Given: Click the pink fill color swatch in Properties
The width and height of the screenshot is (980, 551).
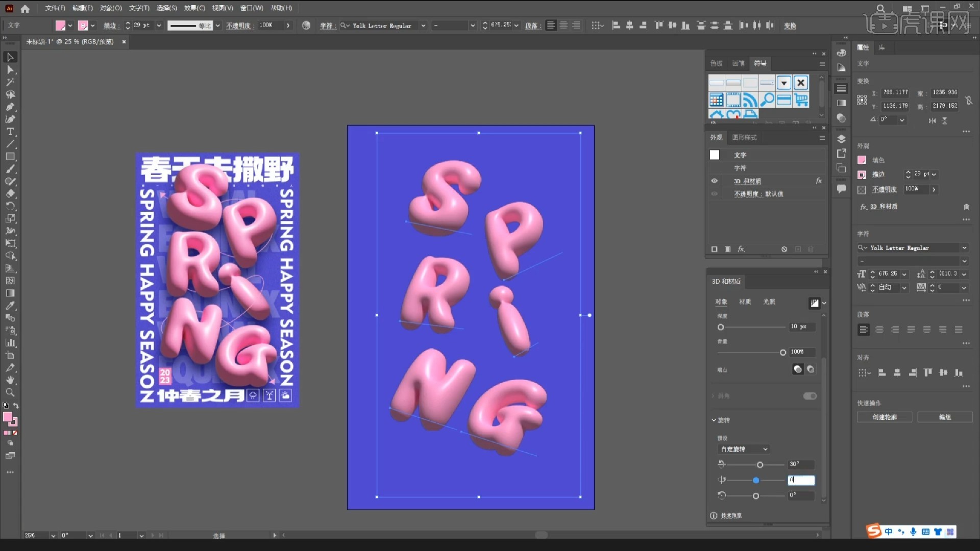Looking at the screenshot, I should 862,160.
